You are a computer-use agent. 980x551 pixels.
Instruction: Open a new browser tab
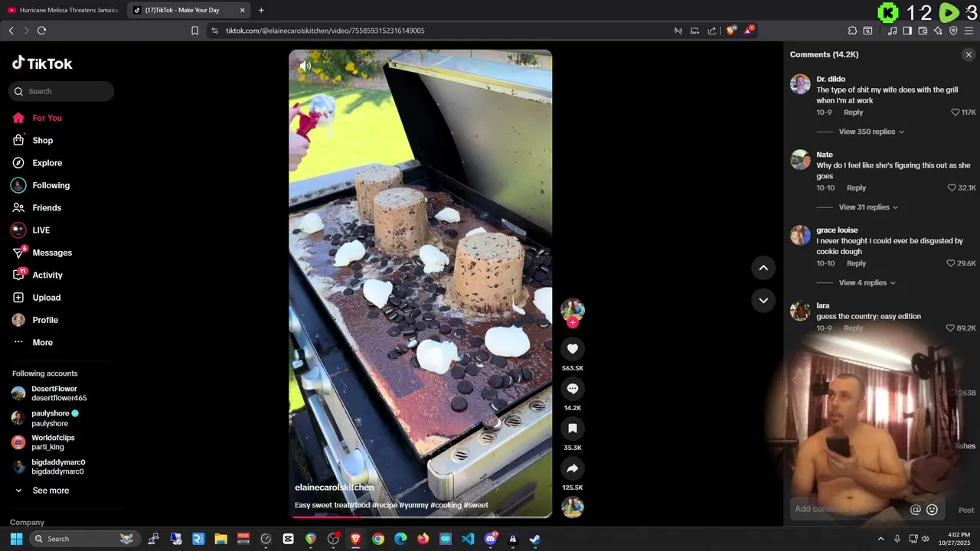tap(261, 10)
